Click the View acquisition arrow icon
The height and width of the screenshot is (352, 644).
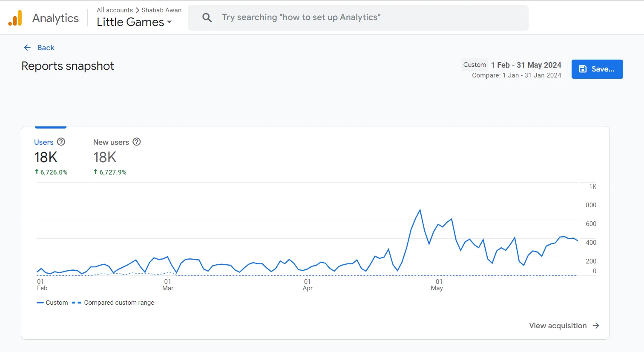(x=596, y=326)
